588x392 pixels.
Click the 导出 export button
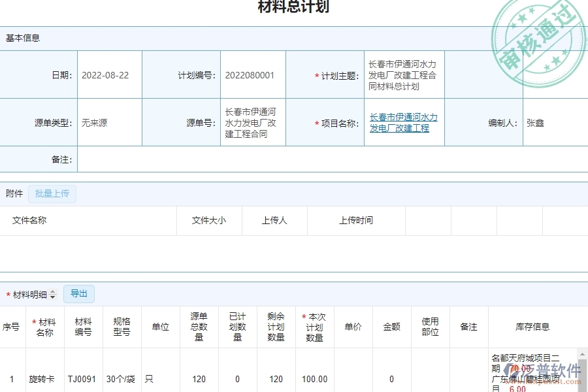click(79, 294)
